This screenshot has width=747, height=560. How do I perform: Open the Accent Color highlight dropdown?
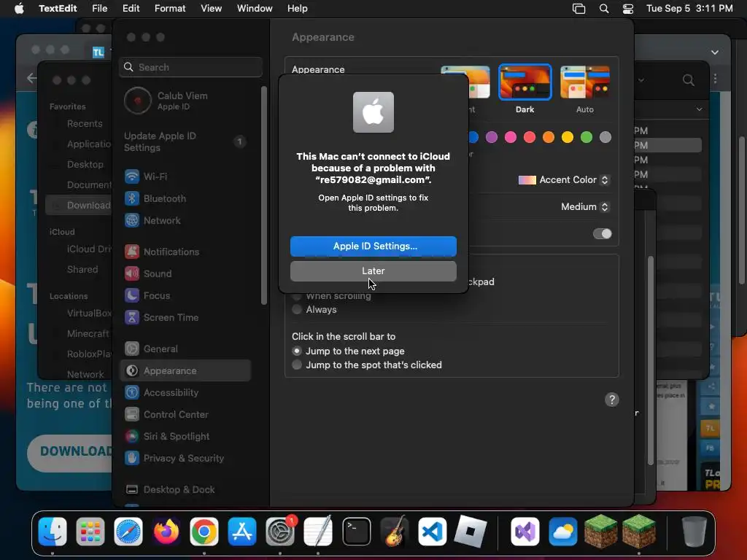click(564, 180)
